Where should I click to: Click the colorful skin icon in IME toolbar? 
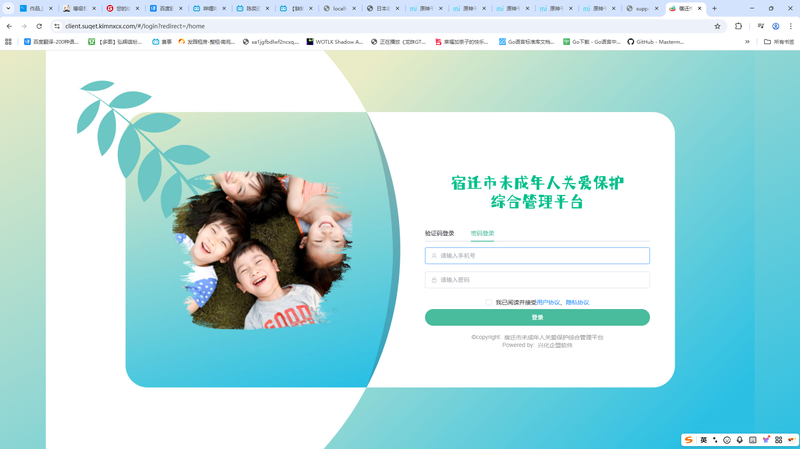(x=766, y=439)
